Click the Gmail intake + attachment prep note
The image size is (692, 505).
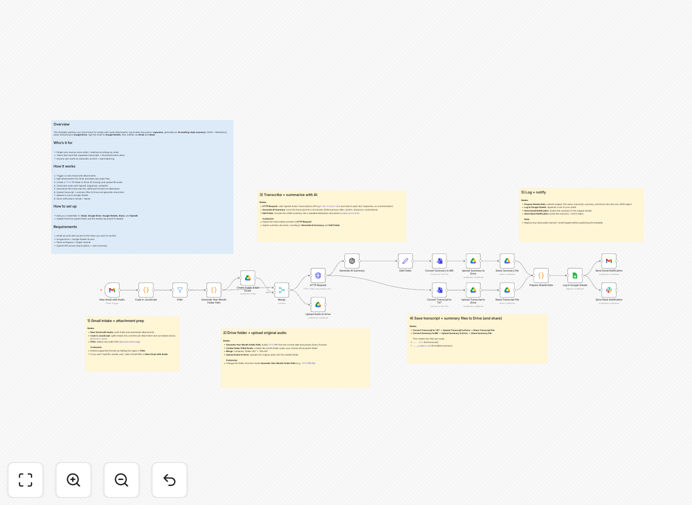click(x=132, y=343)
